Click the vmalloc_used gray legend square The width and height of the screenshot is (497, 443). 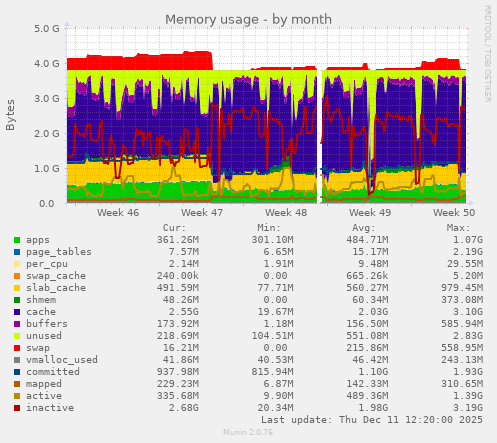point(17,360)
